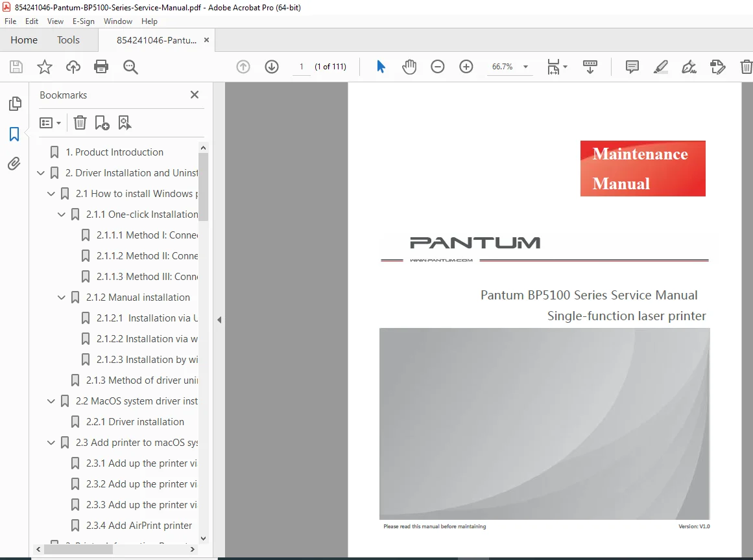Open the File menu
Viewport: 753px width, 560px height.
[x=10, y=21]
